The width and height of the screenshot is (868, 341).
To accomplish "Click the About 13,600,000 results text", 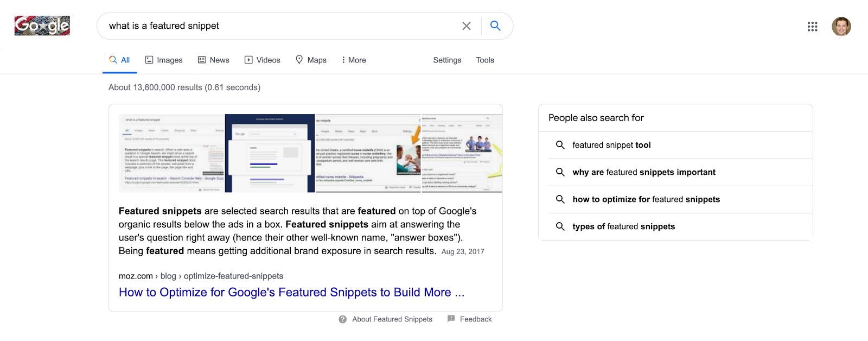I will 184,87.
